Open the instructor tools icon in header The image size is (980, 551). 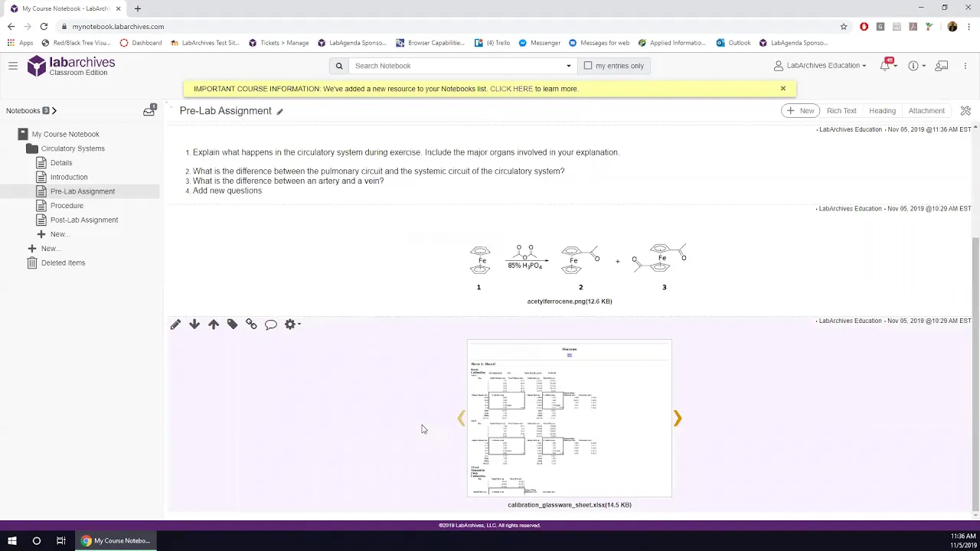point(942,66)
